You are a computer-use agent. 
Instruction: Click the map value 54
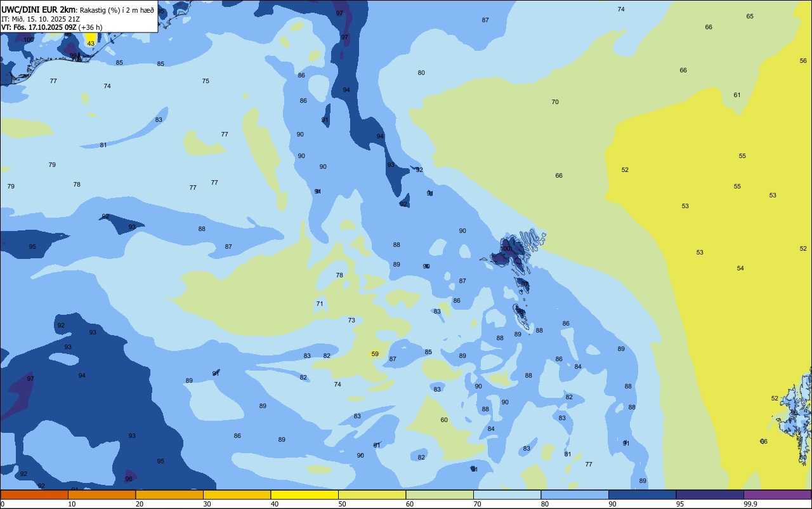point(740,268)
